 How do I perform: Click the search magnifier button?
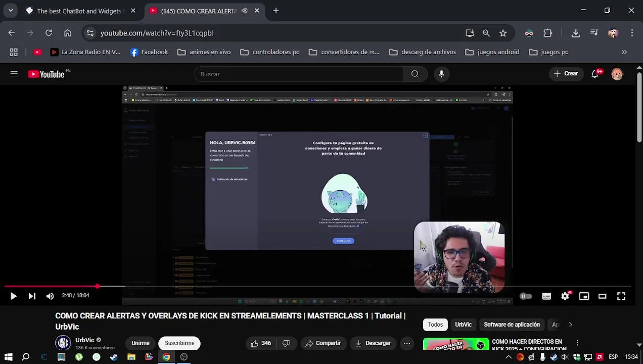tap(415, 74)
